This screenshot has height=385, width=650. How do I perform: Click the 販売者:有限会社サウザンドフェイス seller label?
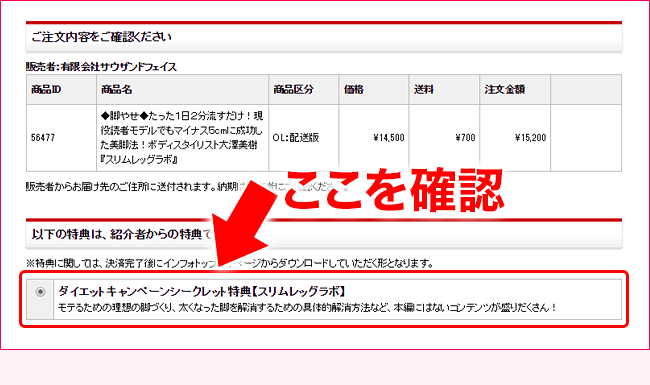pyautogui.click(x=102, y=67)
